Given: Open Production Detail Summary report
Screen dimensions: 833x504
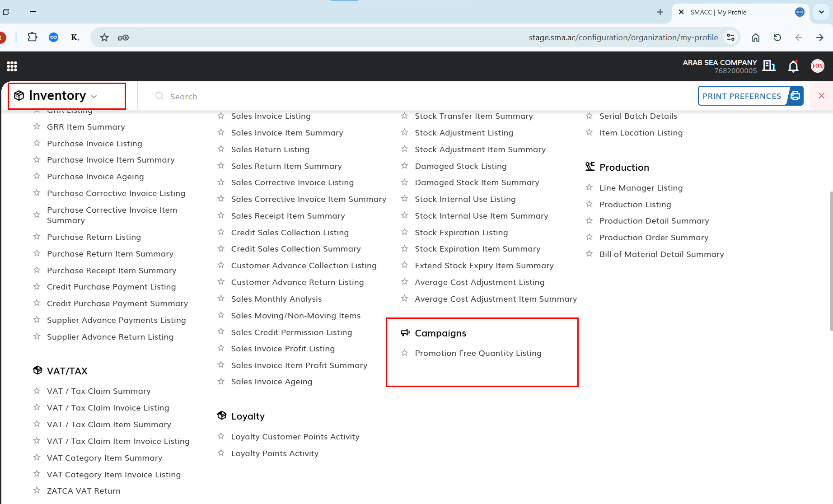Looking at the screenshot, I should click(654, 221).
